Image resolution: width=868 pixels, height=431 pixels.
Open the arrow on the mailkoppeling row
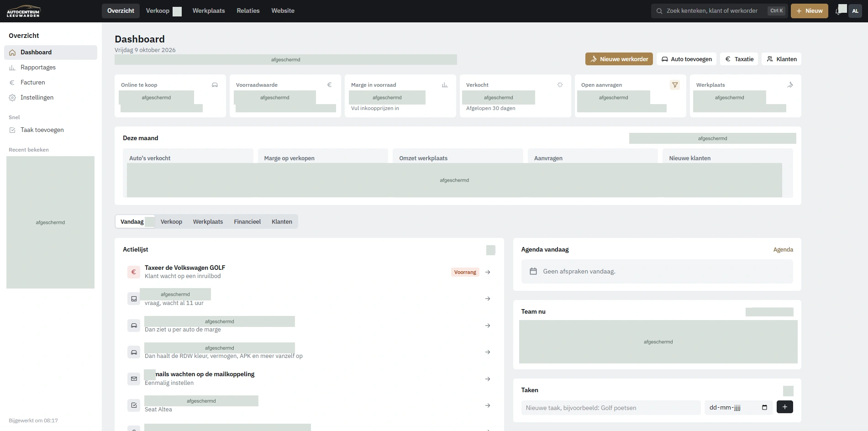click(x=488, y=379)
